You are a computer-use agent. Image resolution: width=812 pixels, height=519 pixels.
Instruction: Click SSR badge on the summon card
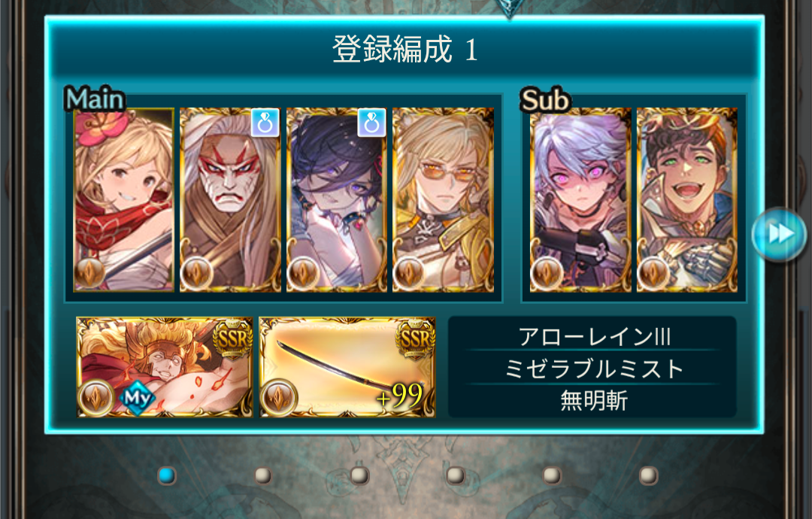232,338
